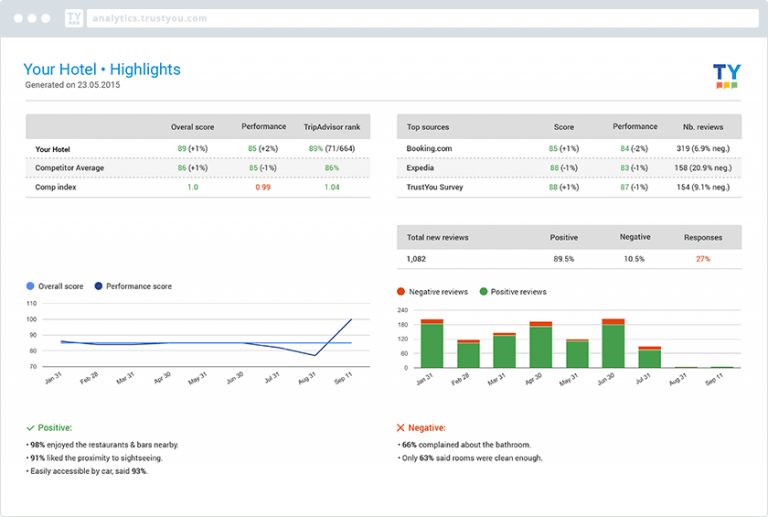The image size is (768, 517).
Task: Open the Expedia source row
Action: [x=422, y=168]
